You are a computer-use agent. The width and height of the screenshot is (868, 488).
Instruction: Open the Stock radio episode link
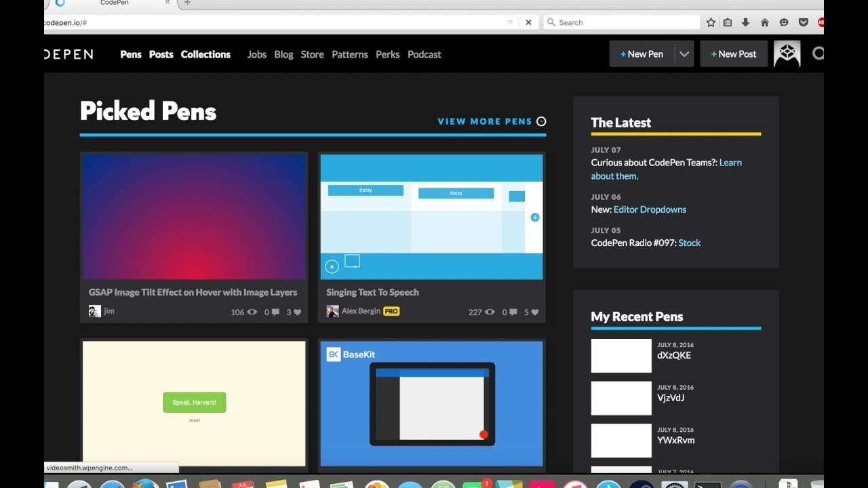(690, 243)
